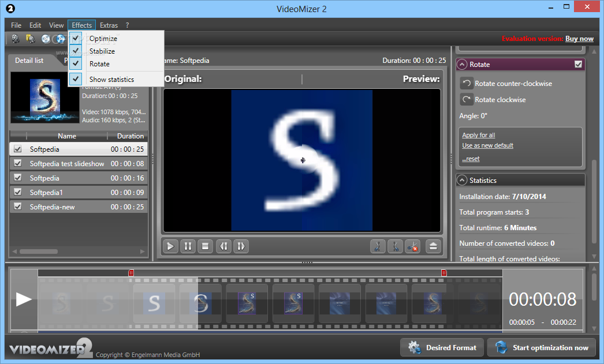Screen dimensions: 604x364
Task: Click the first scissors cut-start icon
Action: 378,246
